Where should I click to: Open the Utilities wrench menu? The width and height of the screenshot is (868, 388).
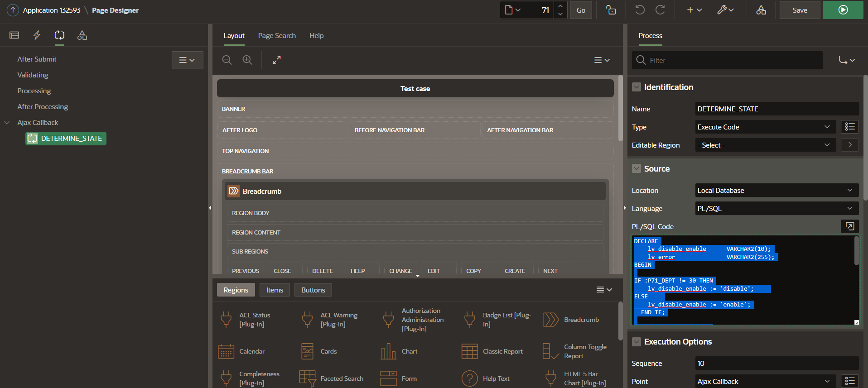click(x=725, y=10)
